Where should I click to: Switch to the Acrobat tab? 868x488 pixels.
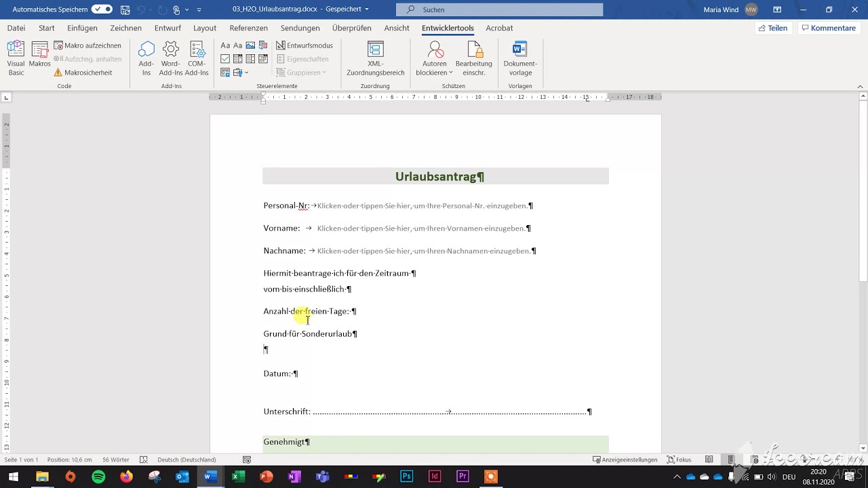pyautogui.click(x=499, y=28)
